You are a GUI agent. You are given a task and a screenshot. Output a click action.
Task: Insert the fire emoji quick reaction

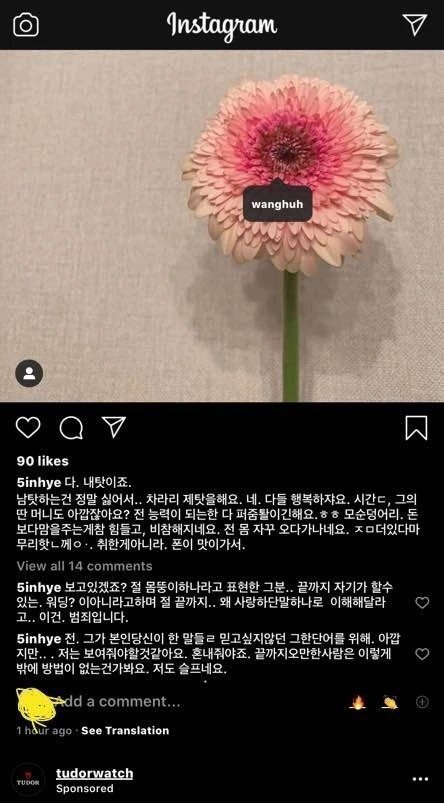(x=357, y=702)
